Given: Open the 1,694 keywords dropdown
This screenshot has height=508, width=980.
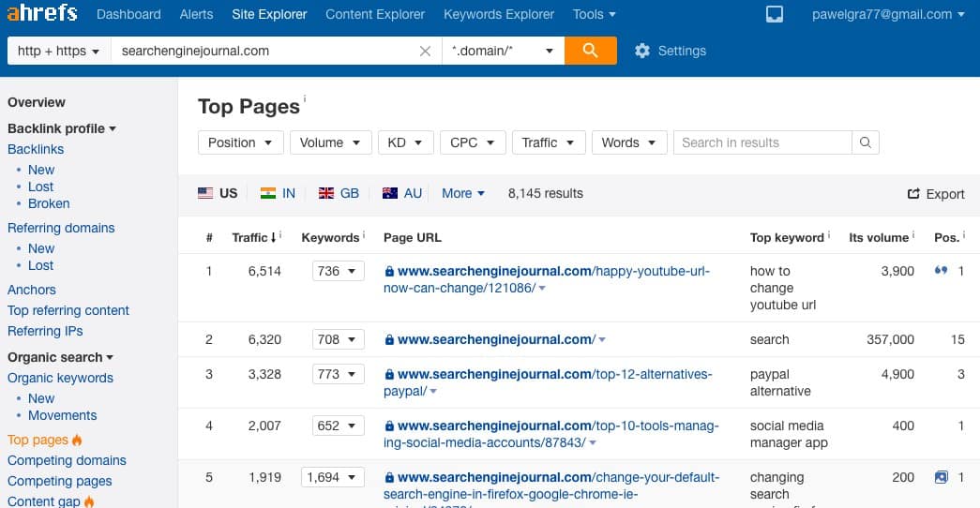Looking at the screenshot, I should tap(333, 477).
